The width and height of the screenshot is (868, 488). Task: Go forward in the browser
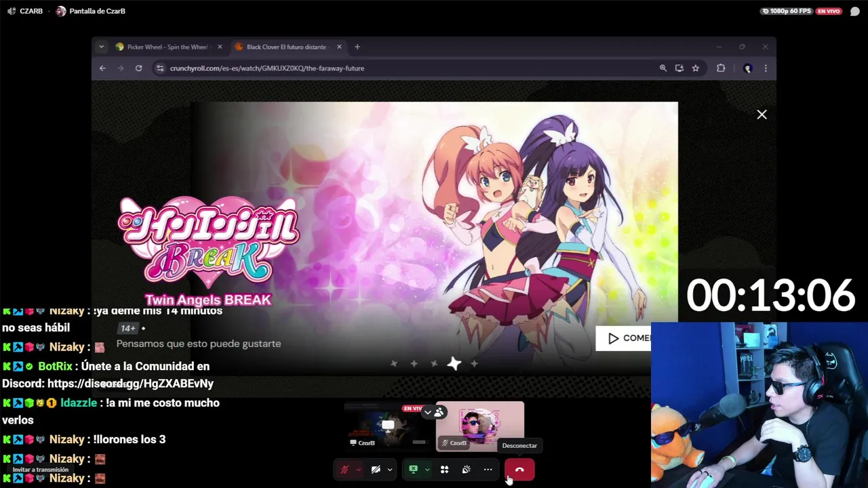coord(121,68)
